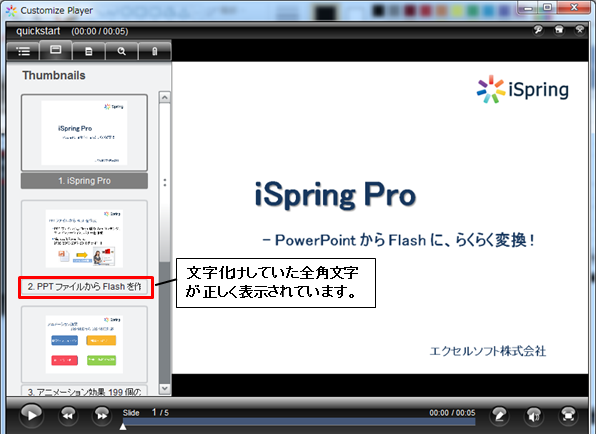Screen dimensions: 596x434
Task: Click the rightmost round icon in player top bar
Action: (x=580, y=30)
